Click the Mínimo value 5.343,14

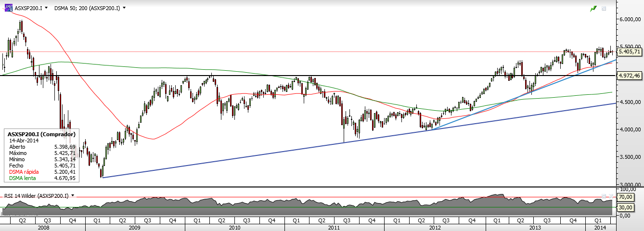[66, 159]
